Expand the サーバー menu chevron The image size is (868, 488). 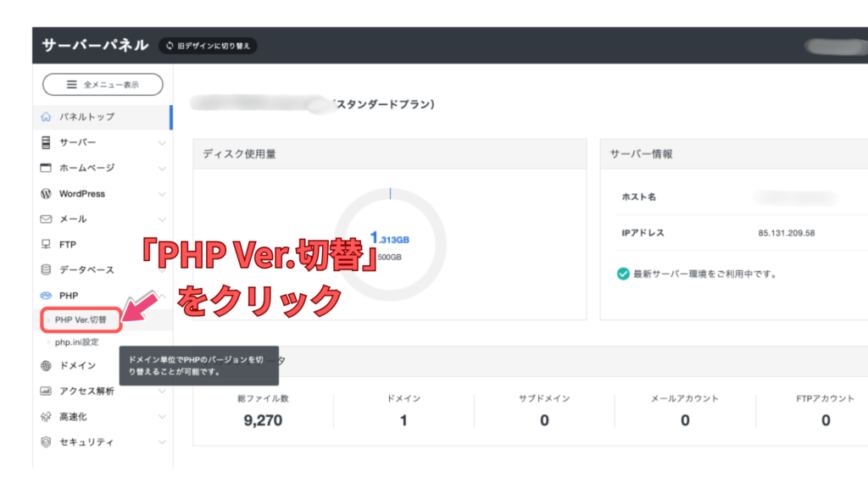point(162,143)
